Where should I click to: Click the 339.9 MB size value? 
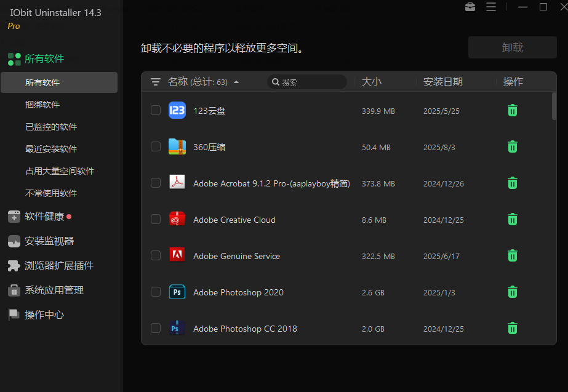click(378, 111)
